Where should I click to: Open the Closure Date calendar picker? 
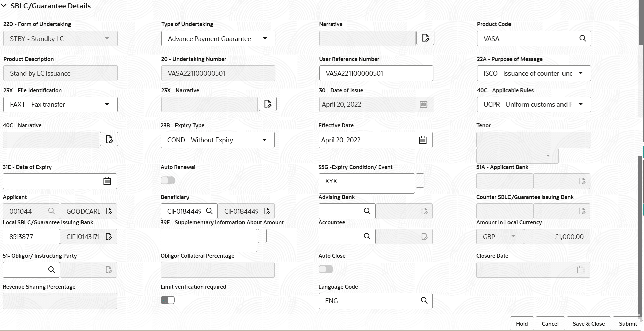[x=581, y=269]
